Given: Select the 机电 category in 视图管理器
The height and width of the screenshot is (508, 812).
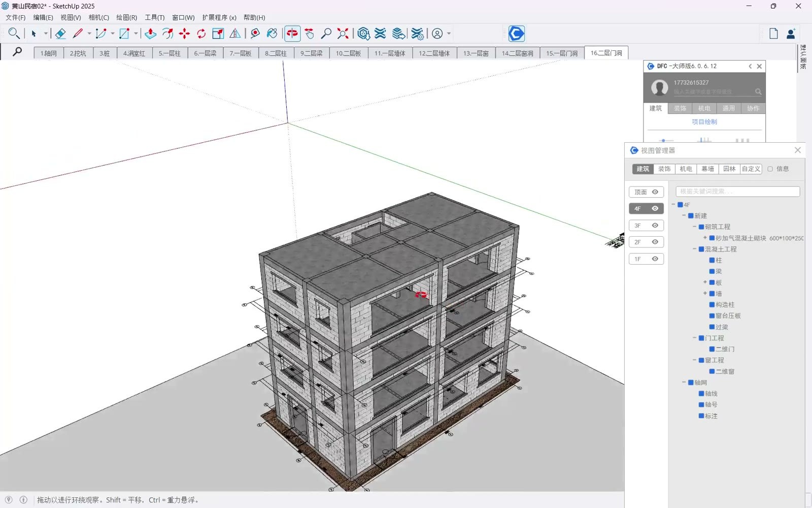Looking at the screenshot, I should [x=686, y=169].
